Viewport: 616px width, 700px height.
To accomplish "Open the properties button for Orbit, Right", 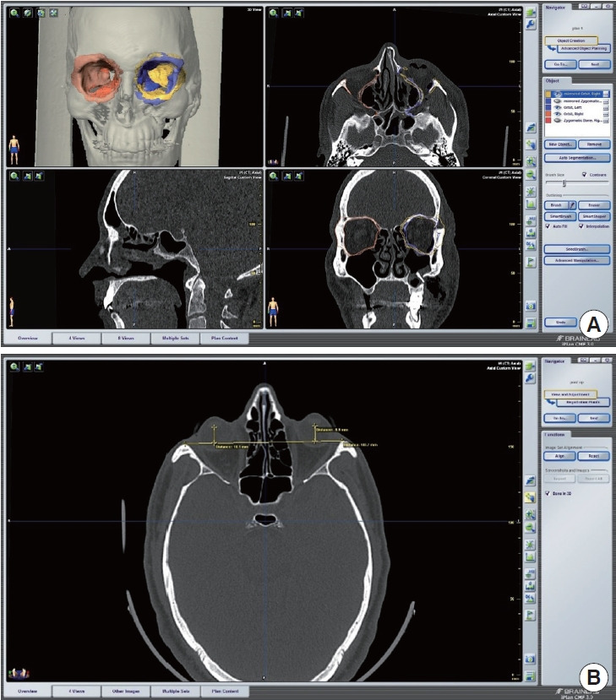I will click(x=606, y=114).
